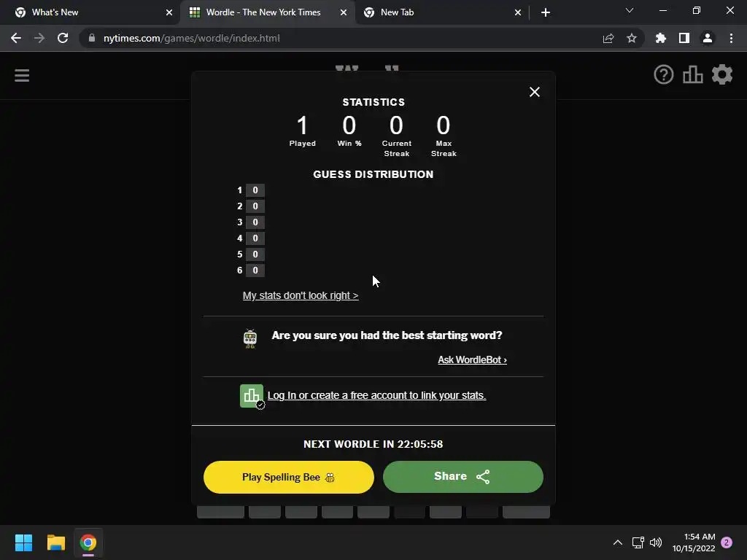747x560 pixels.
Task: Close the New Tab browser tab
Action: [x=518, y=13]
